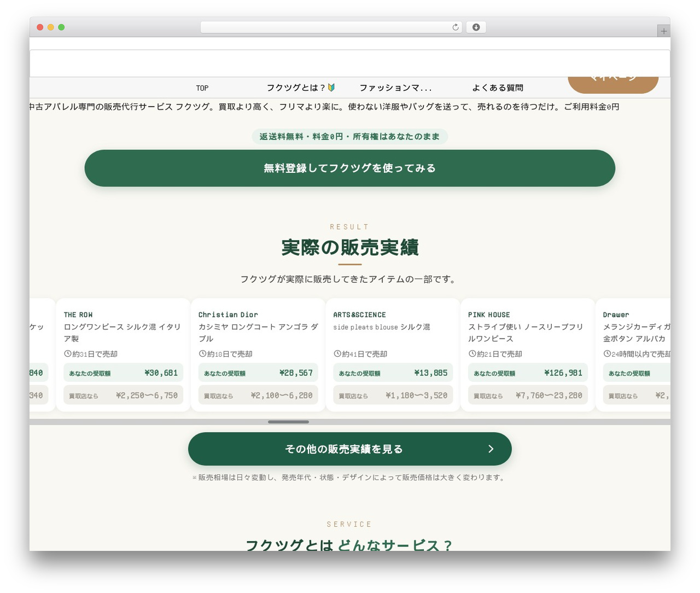
Task: Open the よくある質問 menu item
Action: (498, 88)
